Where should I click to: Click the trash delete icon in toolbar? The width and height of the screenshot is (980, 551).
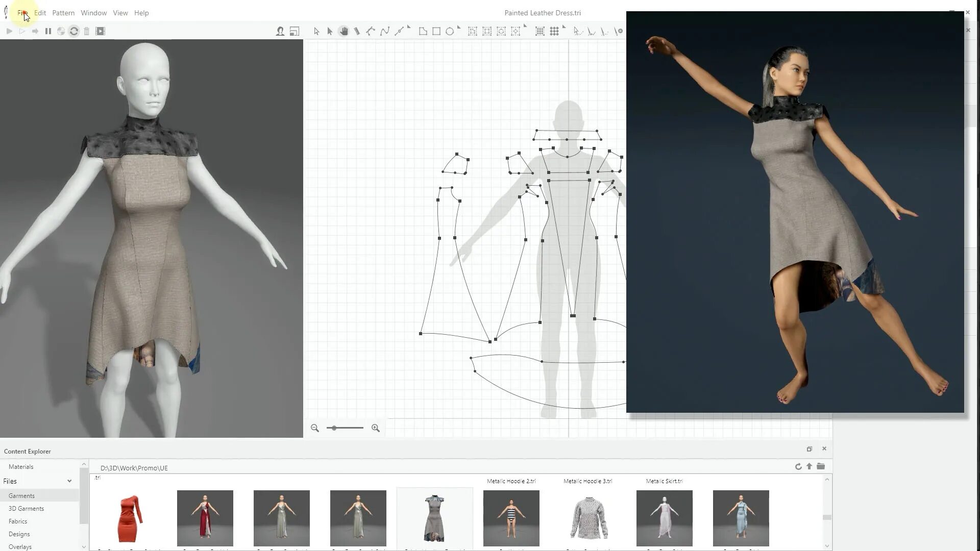click(87, 31)
